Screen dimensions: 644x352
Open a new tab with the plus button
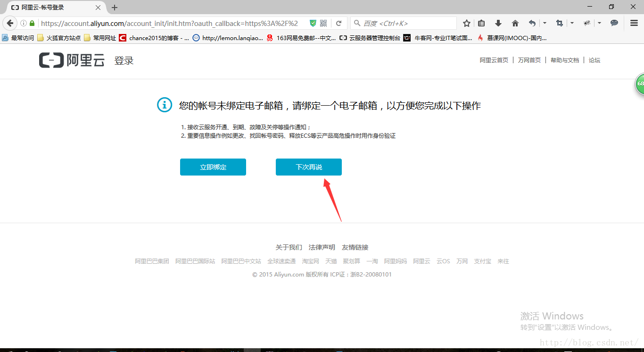coord(115,8)
